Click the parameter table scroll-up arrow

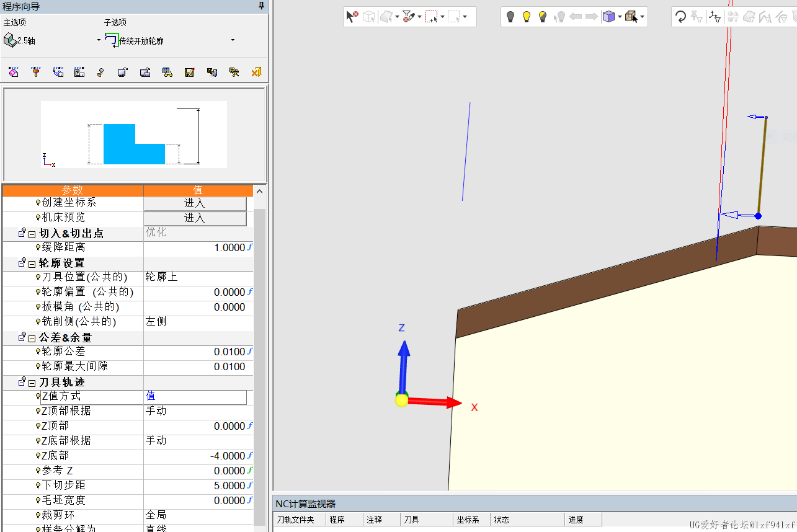[260, 191]
